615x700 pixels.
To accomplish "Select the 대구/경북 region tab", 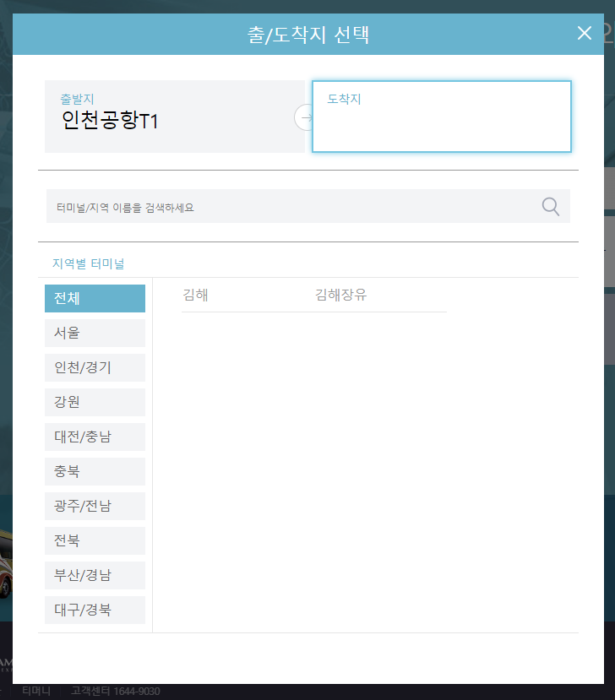I will pyautogui.click(x=95, y=610).
